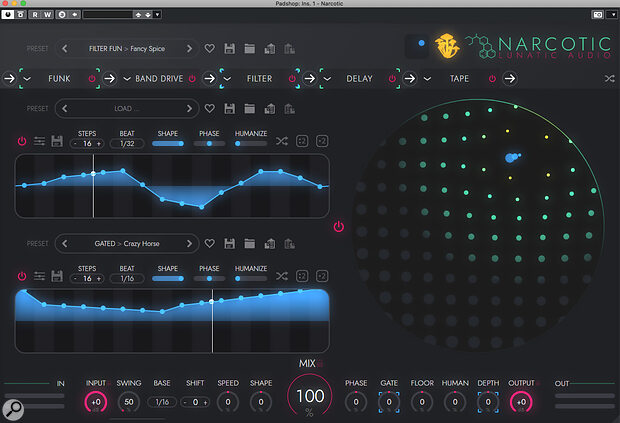Screen dimensions: 620x423
Task: Click the floppy save icon in LOAD preset row
Action: [230, 108]
